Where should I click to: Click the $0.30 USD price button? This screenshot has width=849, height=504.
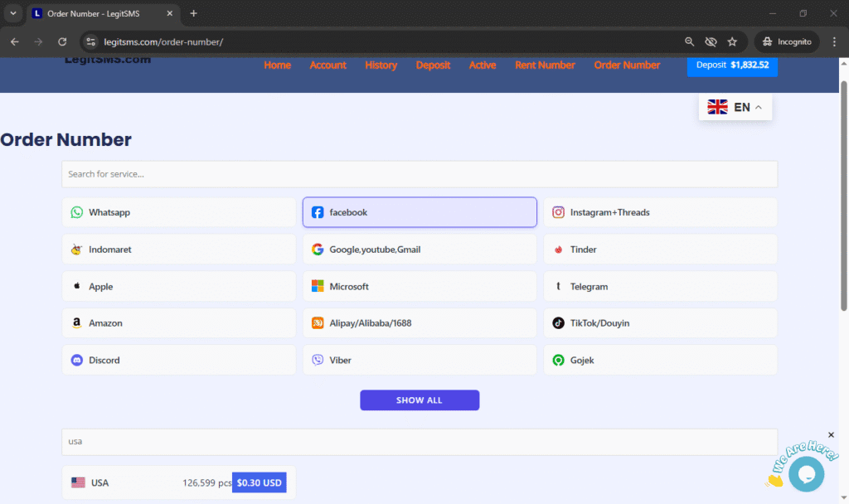click(259, 482)
